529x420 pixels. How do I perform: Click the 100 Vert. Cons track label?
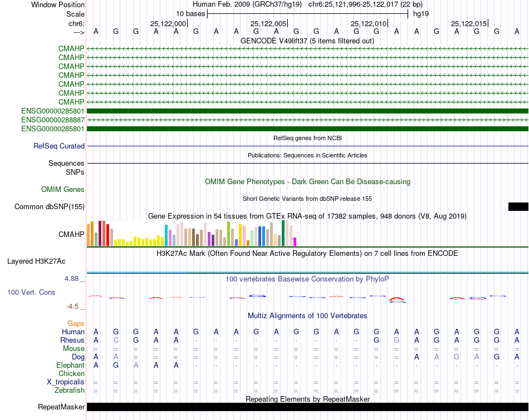coord(31,292)
